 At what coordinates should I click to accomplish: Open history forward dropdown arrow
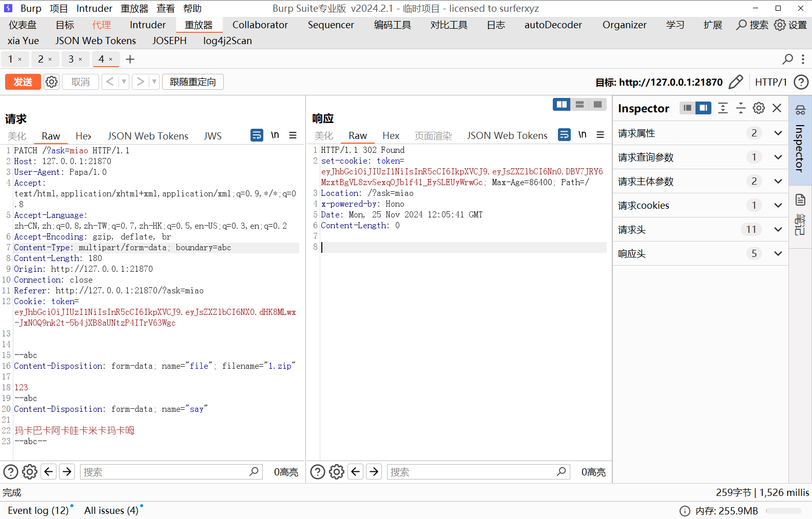(154, 82)
